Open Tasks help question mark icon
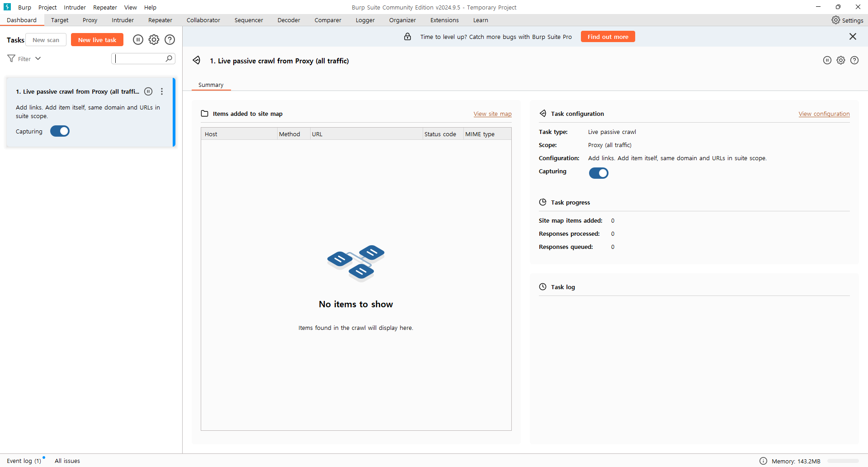Image resolution: width=868 pixels, height=467 pixels. pos(170,40)
